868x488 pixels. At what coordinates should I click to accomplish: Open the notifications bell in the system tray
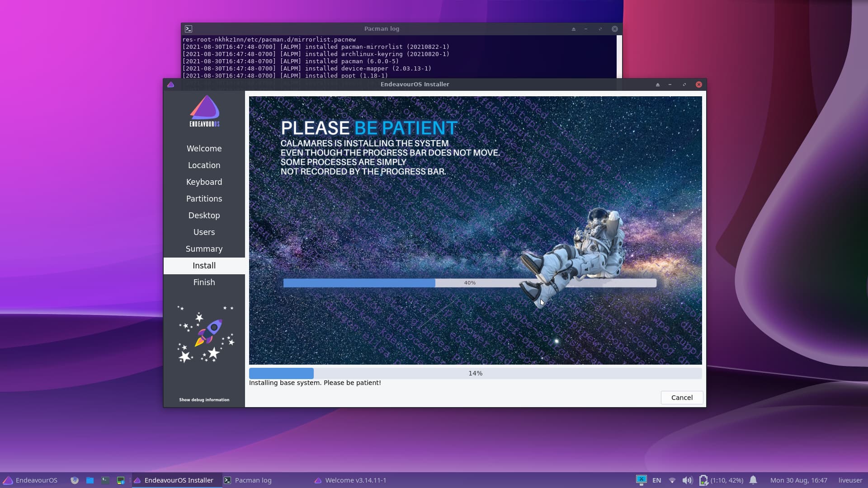(754, 480)
